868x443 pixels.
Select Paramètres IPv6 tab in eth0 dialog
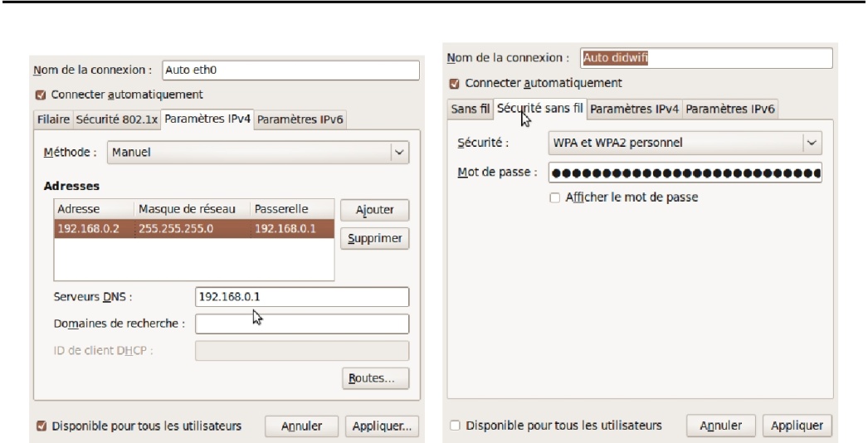pos(300,119)
